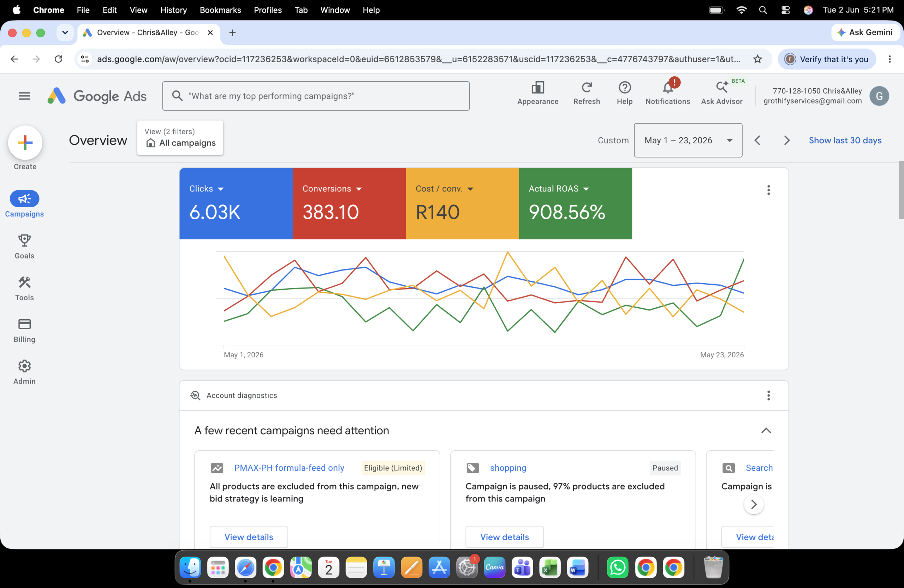The image size is (904, 588).
Task: Open the Cost / conv. metric dropdown
Action: click(444, 189)
